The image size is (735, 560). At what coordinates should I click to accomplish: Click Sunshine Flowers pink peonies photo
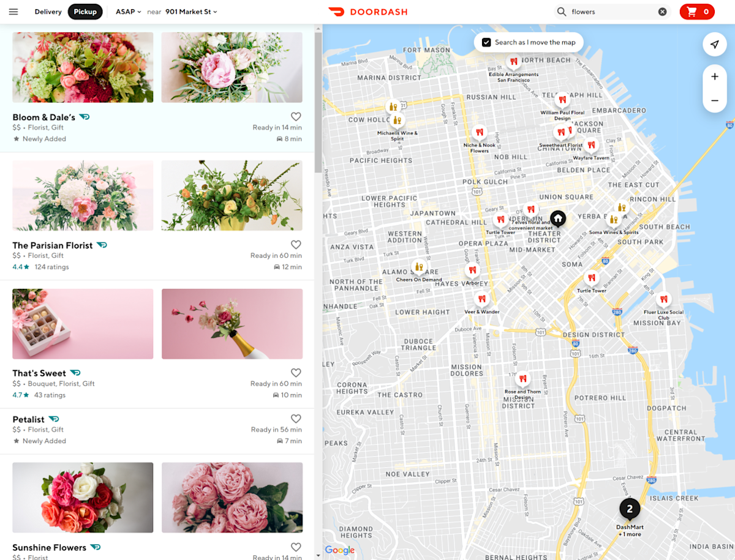click(232, 497)
